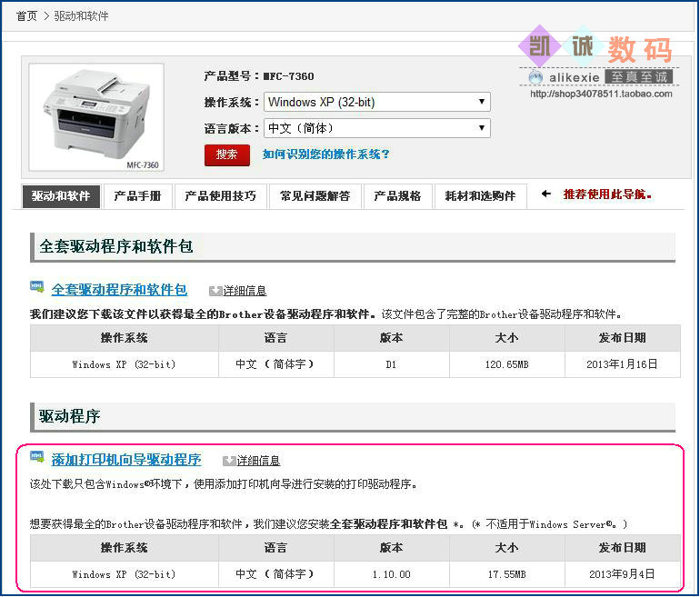Image resolution: width=700 pixels, height=597 pixels.
Task: Select the 产品规格 tab
Action: 398,196
